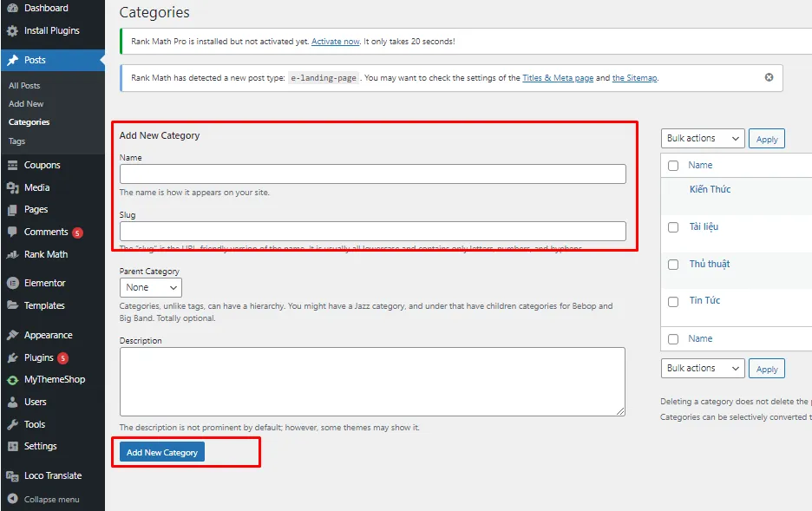Click the Activate now link

pos(335,42)
